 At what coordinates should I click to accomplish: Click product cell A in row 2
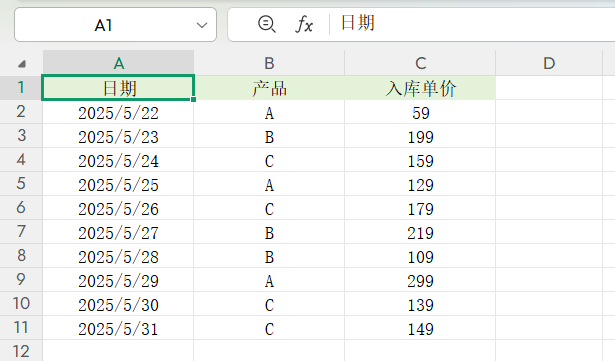tap(269, 113)
